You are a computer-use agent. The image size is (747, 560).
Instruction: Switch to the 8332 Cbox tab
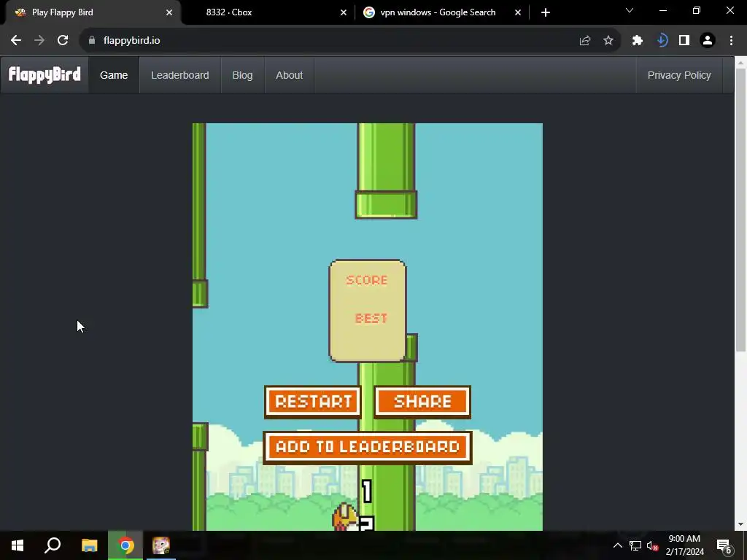tap(268, 12)
